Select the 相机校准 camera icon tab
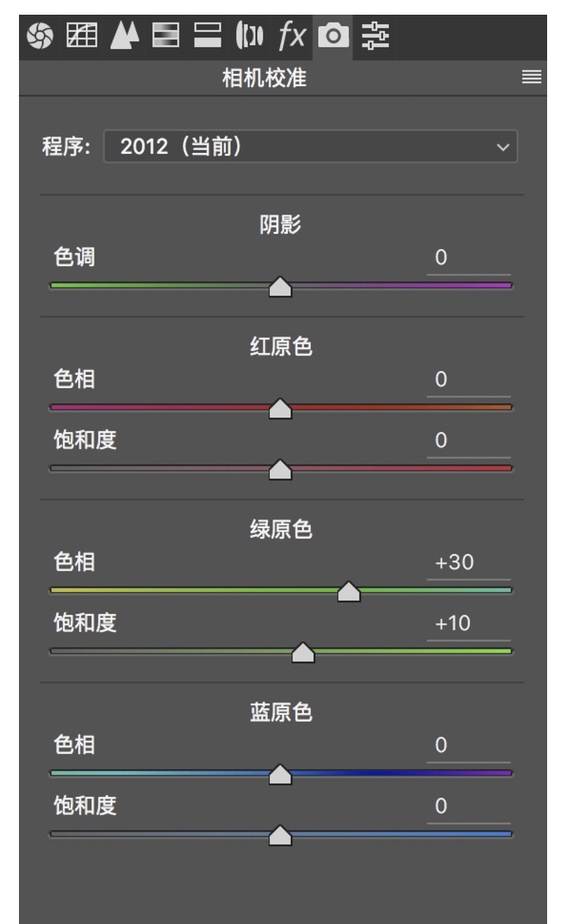The image size is (568, 924). 334,34
